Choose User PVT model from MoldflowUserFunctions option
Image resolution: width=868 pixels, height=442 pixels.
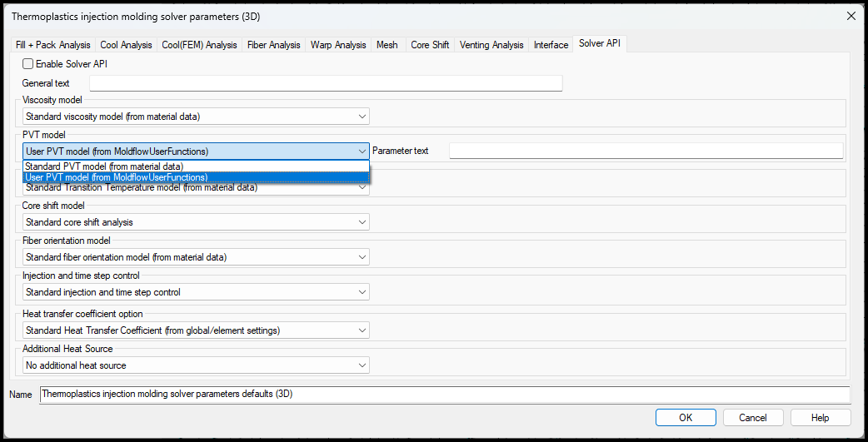coord(196,177)
